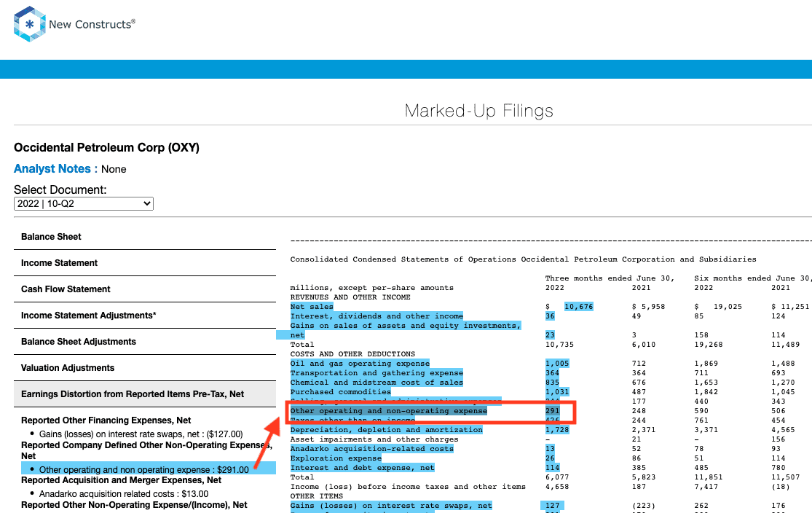Click Depreciation, depletion and amortization line
This screenshot has width=812, height=513.
pyautogui.click(x=386, y=430)
